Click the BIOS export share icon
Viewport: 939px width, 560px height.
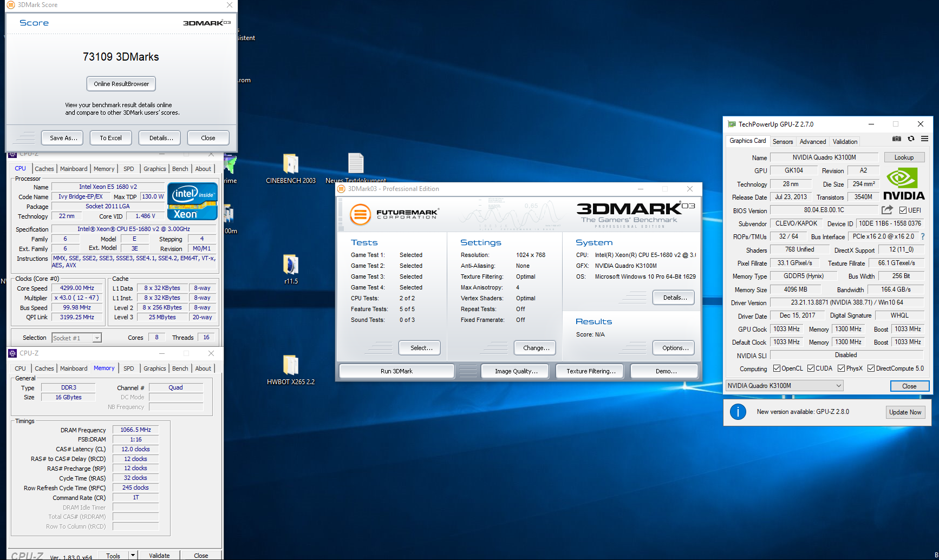click(x=887, y=210)
